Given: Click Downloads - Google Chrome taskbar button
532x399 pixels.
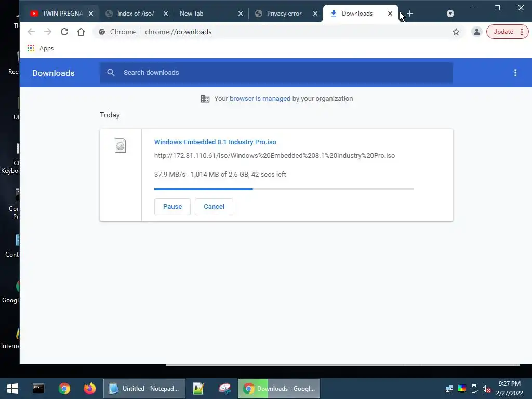Looking at the screenshot, I should pyautogui.click(x=279, y=389).
